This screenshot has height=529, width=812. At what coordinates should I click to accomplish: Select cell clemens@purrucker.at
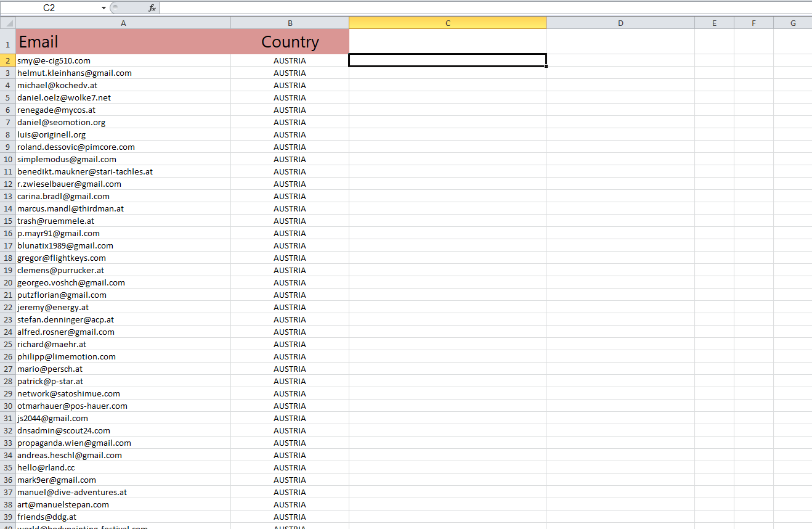[x=123, y=270]
